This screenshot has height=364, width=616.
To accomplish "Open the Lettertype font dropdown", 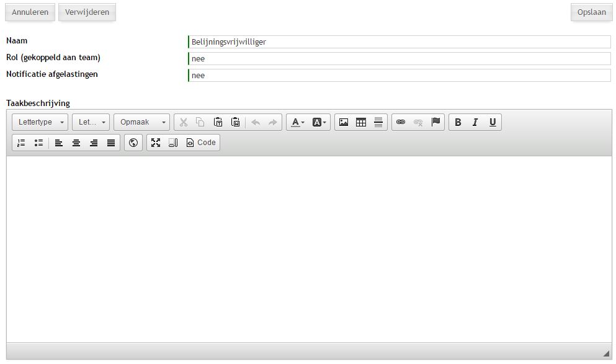I will pos(41,122).
